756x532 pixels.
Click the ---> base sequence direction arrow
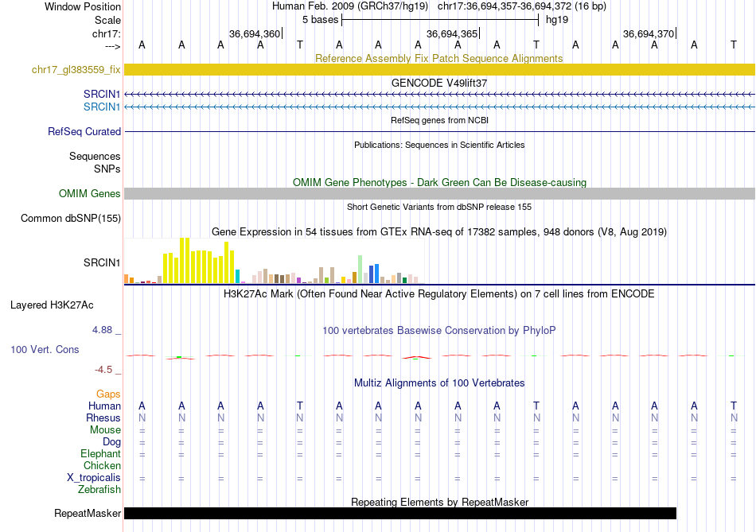click(113, 46)
